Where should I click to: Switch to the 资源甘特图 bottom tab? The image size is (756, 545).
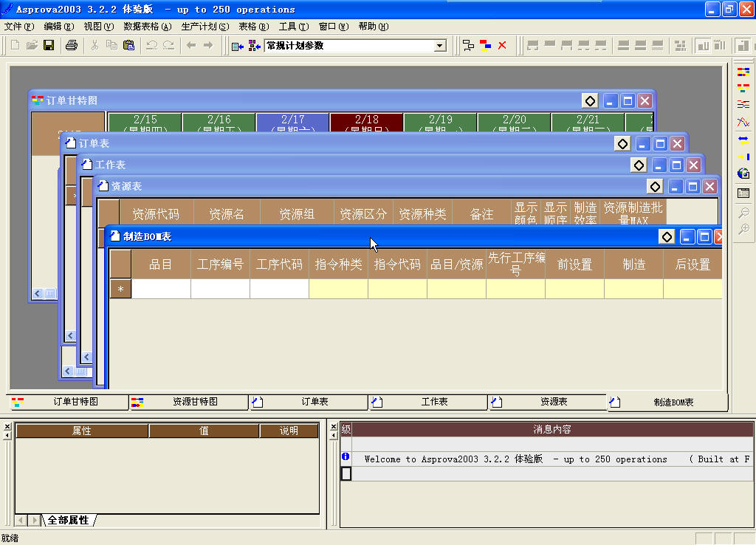[x=188, y=402]
